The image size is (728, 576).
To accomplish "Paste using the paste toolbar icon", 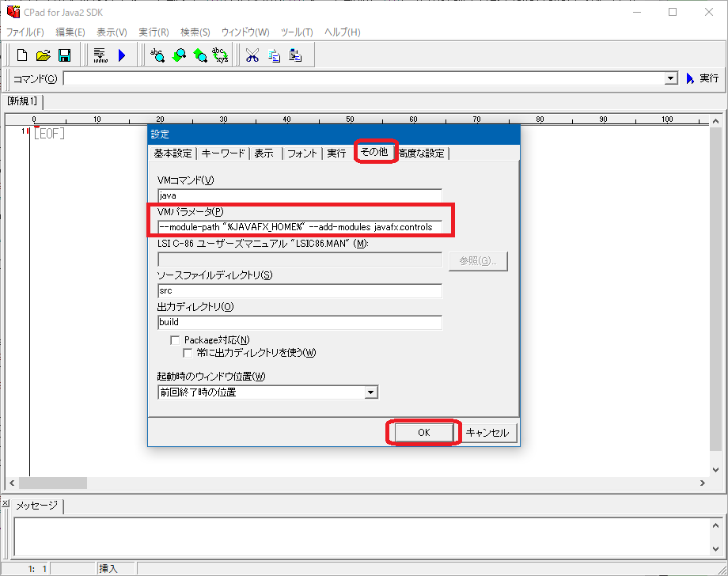I will tap(295, 55).
